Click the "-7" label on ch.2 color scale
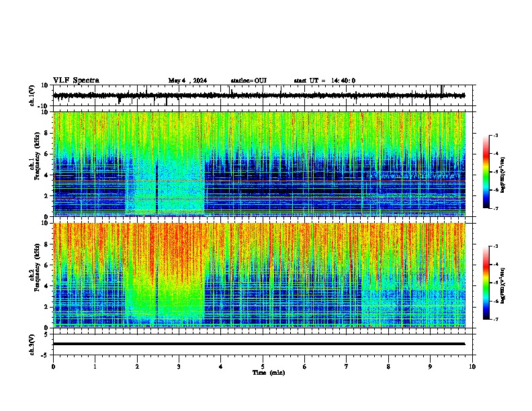 click(496, 319)
